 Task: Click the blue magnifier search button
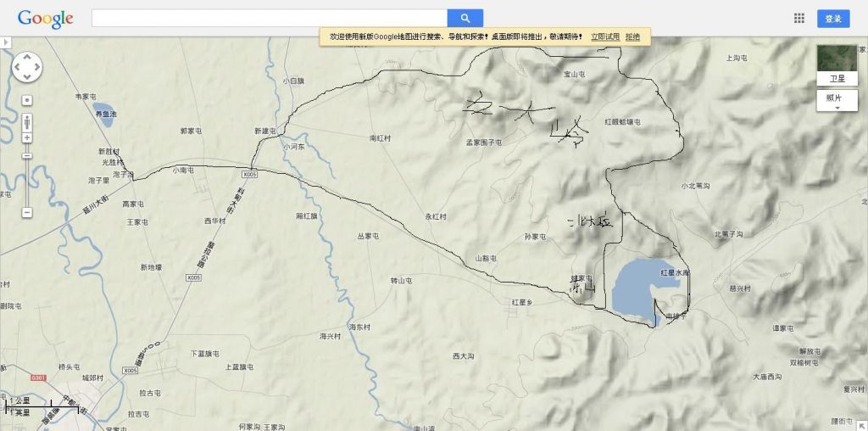click(465, 18)
